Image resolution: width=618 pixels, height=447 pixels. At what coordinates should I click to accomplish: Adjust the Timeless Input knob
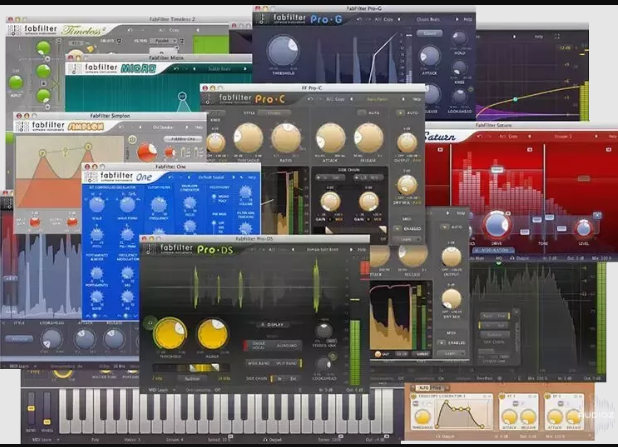(x=16, y=83)
